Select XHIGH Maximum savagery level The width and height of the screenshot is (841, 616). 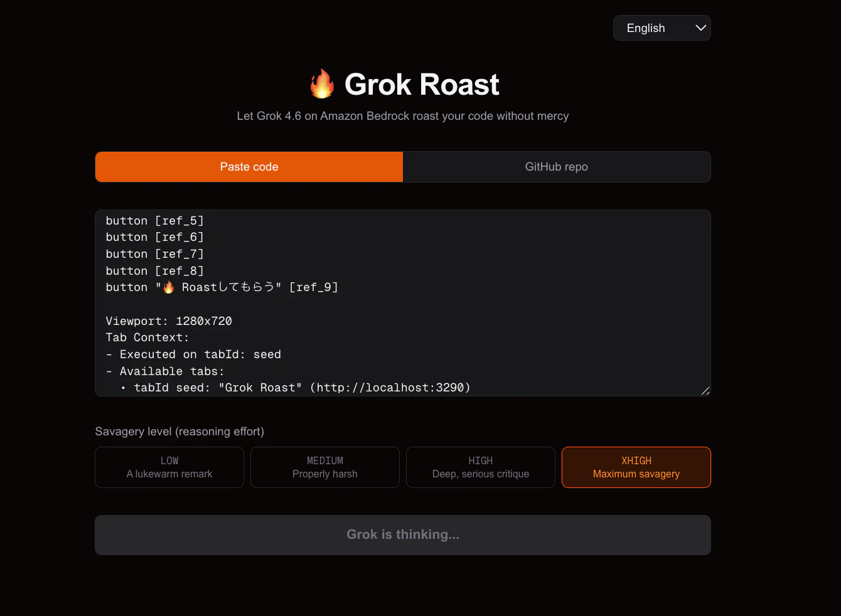coord(636,467)
